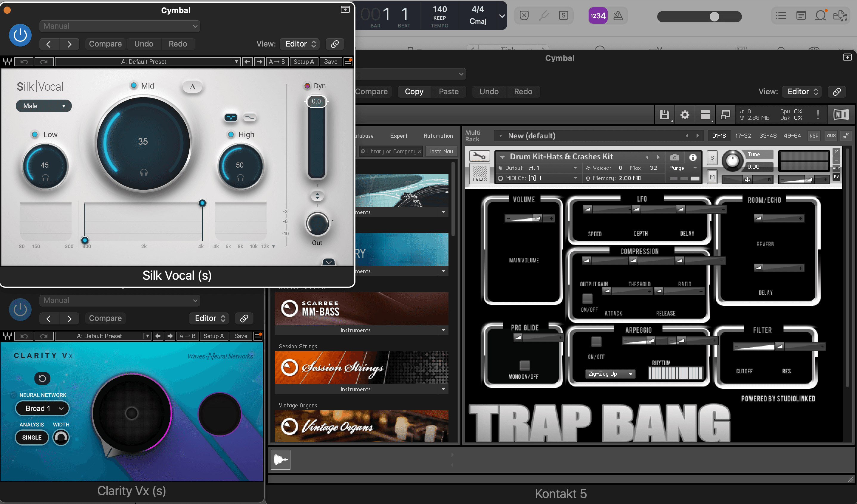Click the Kontakt wrench edit icon
Image resolution: width=857 pixels, height=504 pixels.
[479, 156]
